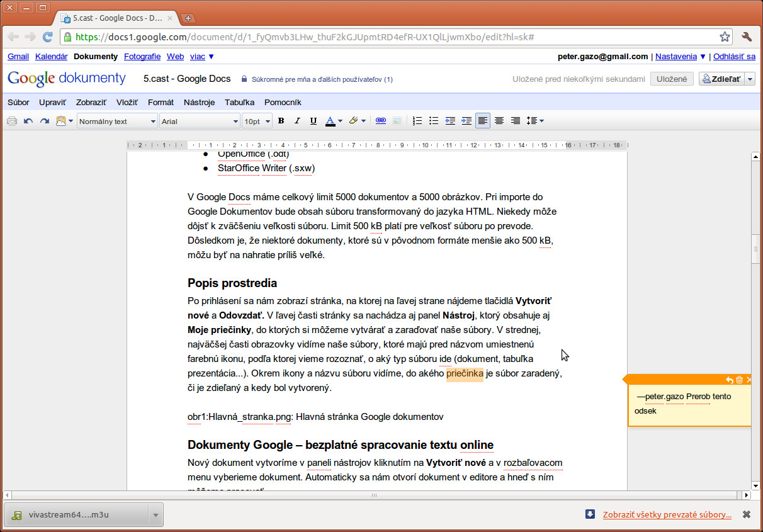Click the comment text Prerob tento odsek
763x532 pixels.
[683, 404]
